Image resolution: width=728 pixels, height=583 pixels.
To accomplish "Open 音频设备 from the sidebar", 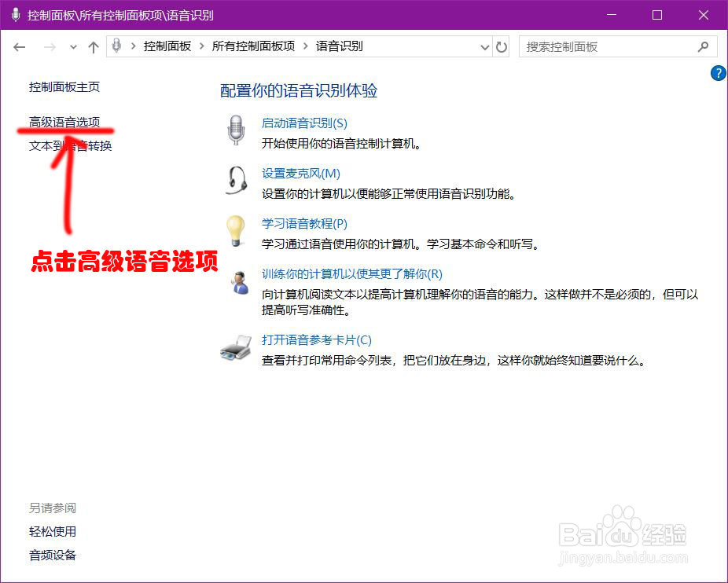I will pyautogui.click(x=52, y=555).
